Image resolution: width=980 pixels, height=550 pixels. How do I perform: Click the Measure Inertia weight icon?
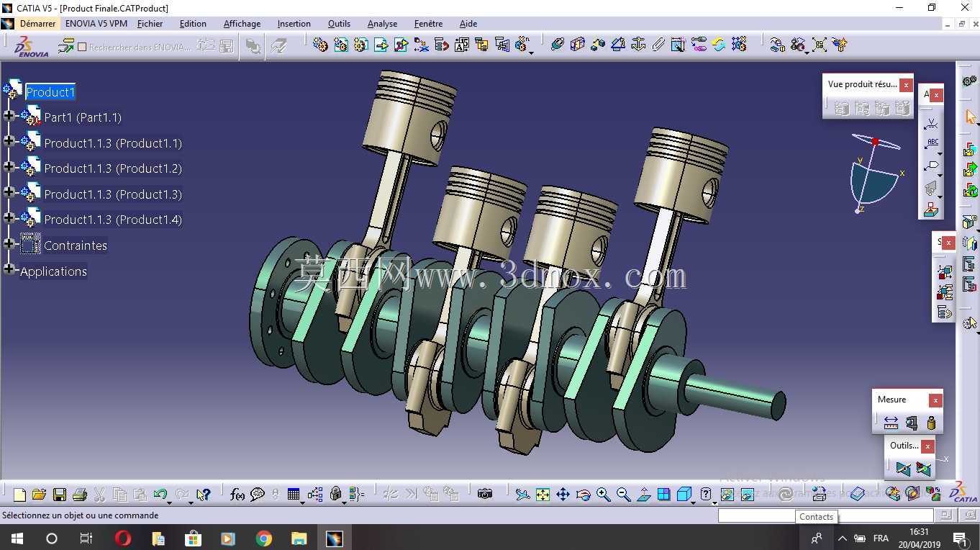pyautogui.click(x=932, y=423)
